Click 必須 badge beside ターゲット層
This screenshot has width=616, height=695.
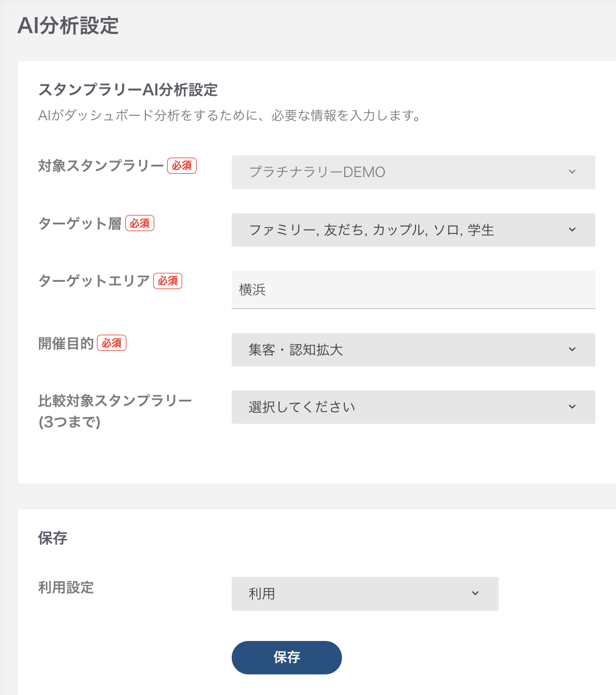tap(140, 223)
